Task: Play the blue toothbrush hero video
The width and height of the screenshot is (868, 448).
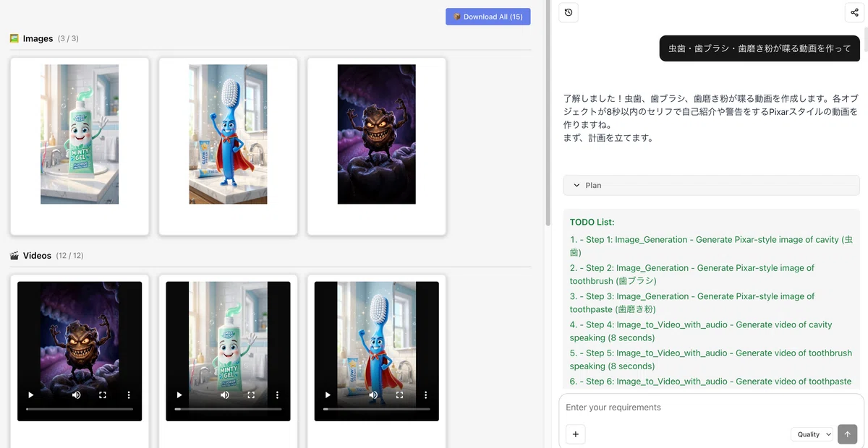Action: pyautogui.click(x=328, y=395)
